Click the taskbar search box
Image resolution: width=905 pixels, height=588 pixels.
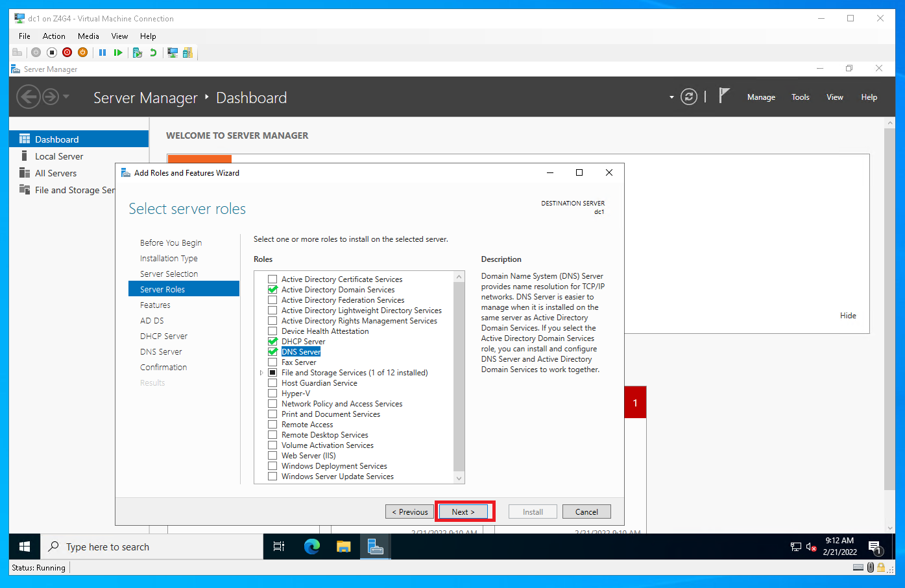pyautogui.click(x=152, y=547)
